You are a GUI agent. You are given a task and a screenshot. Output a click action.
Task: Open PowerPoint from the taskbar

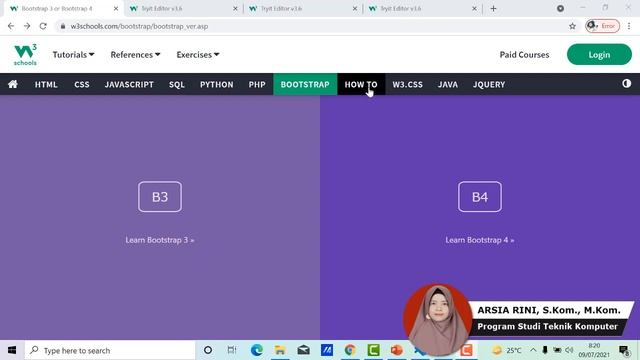pyautogui.click(x=396, y=350)
